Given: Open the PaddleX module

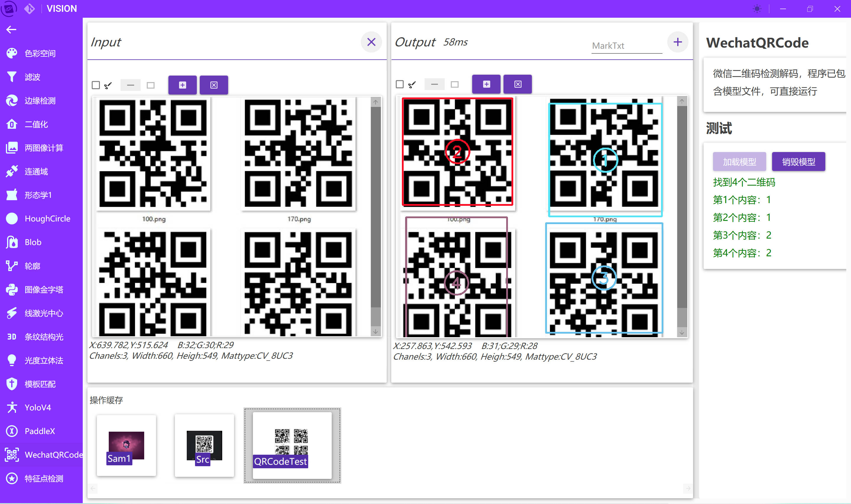Looking at the screenshot, I should [x=39, y=431].
